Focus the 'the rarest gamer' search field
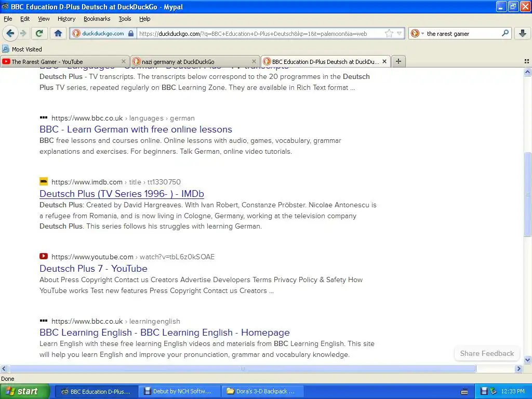This screenshot has width=532, height=399. (x=463, y=33)
